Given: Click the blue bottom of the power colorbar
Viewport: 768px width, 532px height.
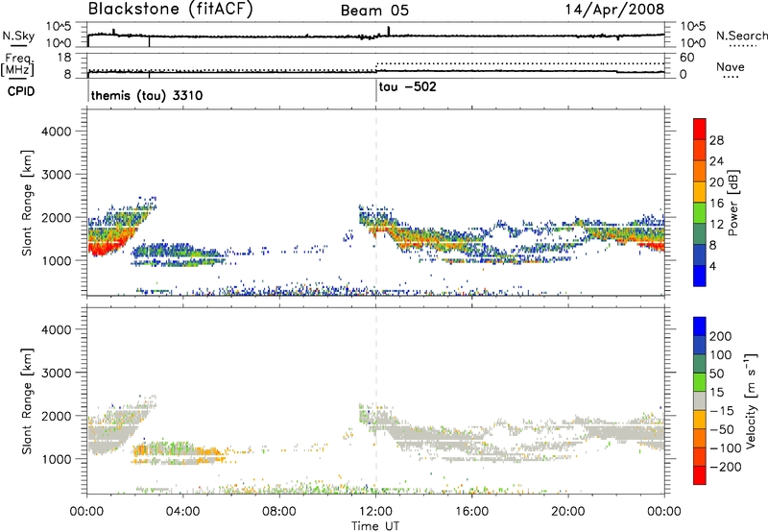Looking at the screenshot, I should (700, 277).
